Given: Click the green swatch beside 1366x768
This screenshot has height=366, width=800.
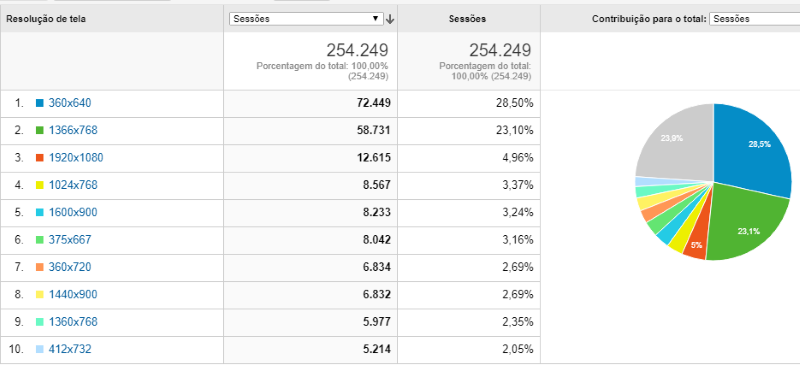Looking at the screenshot, I should (40, 131).
